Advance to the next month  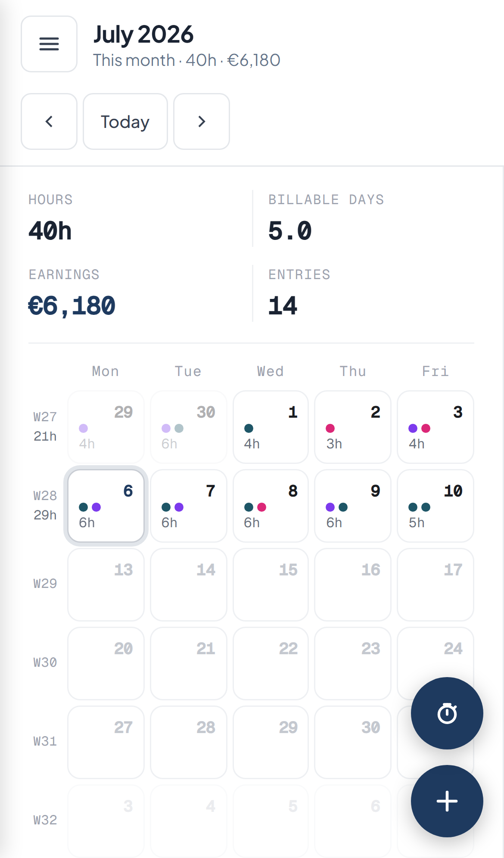coord(202,121)
